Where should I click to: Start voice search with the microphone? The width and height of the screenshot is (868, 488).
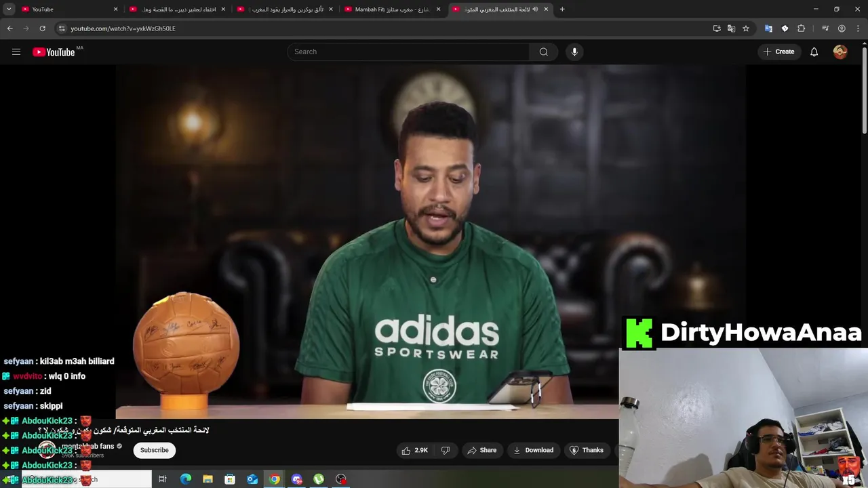[574, 52]
